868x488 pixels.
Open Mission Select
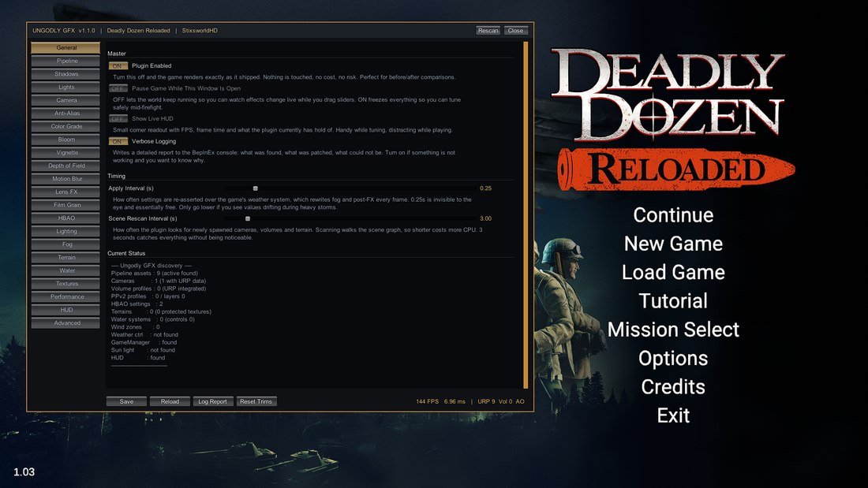tap(673, 330)
